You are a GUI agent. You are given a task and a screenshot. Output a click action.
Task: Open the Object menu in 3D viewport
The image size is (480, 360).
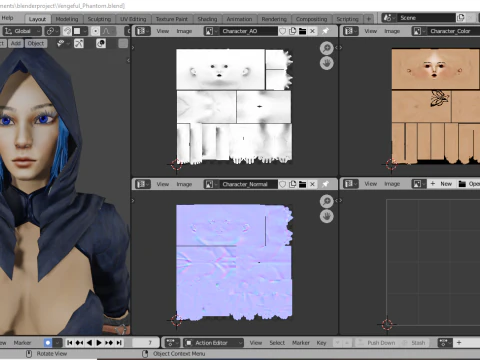click(x=36, y=43)
